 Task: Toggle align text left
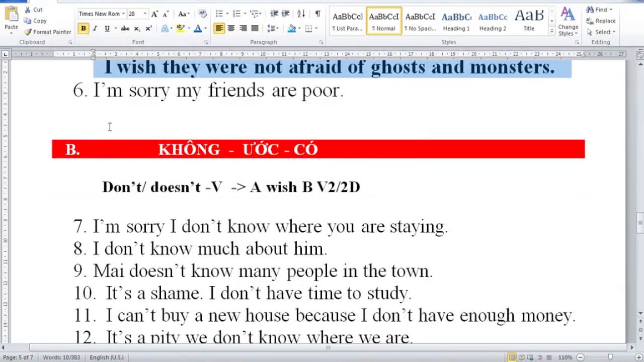tap(219, 29)
